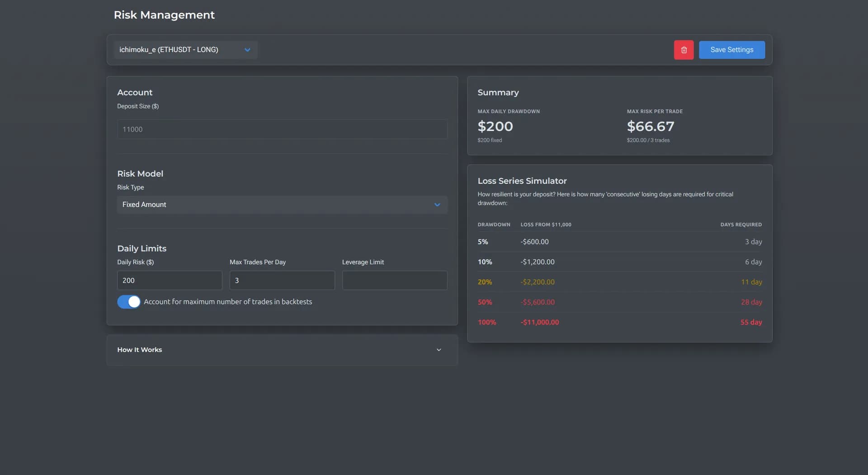Click the 10% drawdown row label
The image size is (868, 475).
coord(485,262)
